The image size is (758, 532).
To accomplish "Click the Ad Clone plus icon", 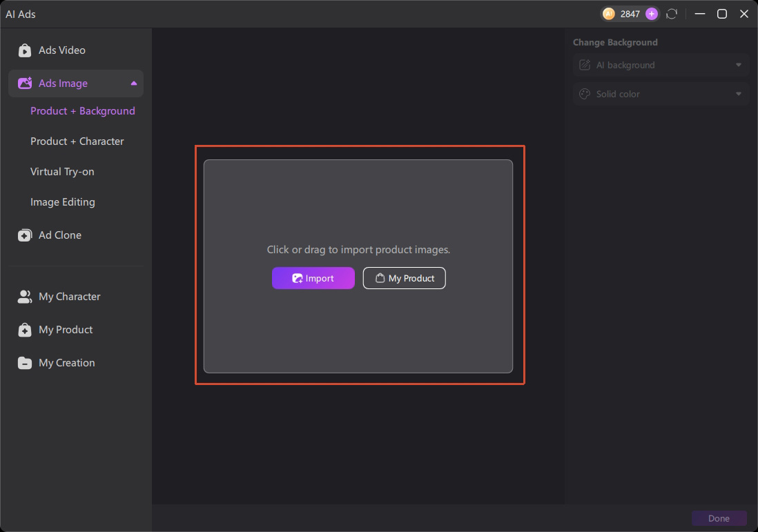I will pyautogui.click(x=25, y=235).
